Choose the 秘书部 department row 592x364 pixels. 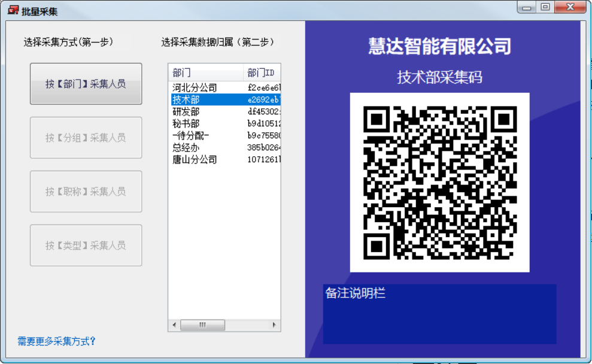pyautogui.click(x=186, y=124)
